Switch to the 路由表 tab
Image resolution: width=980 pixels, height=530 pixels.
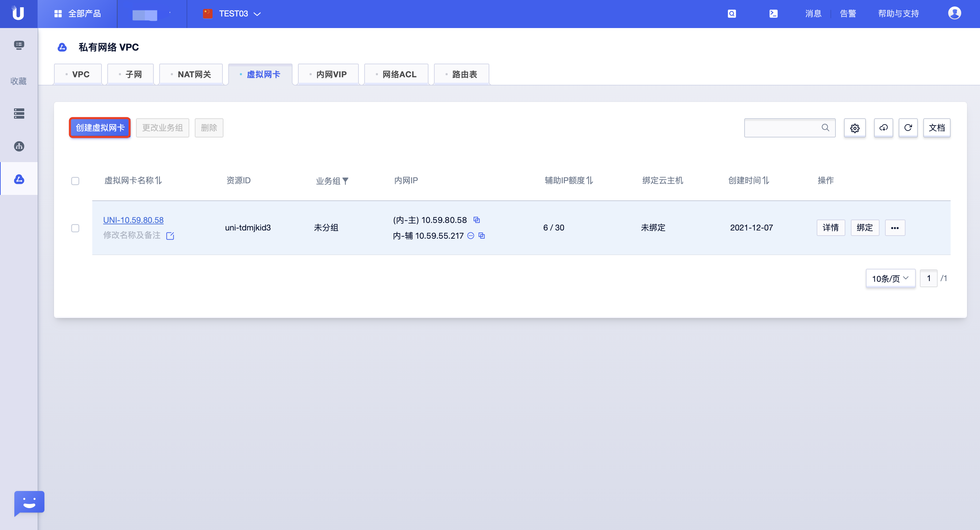[x=461, y=74]
